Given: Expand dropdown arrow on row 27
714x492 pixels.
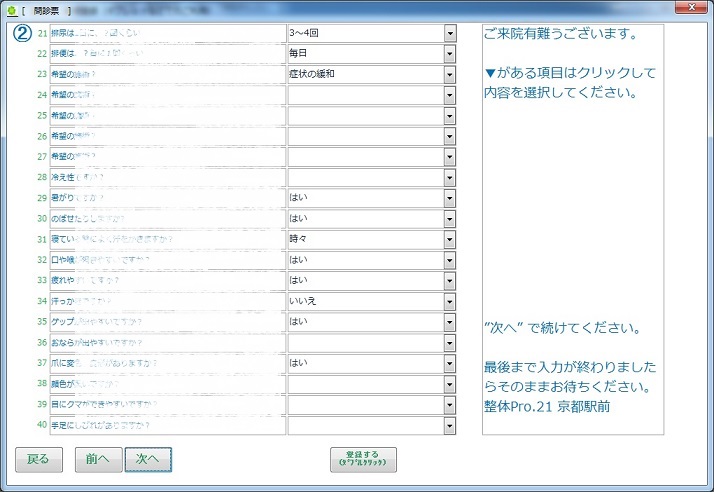Looking at the screenshot, I should click(450, 157).
